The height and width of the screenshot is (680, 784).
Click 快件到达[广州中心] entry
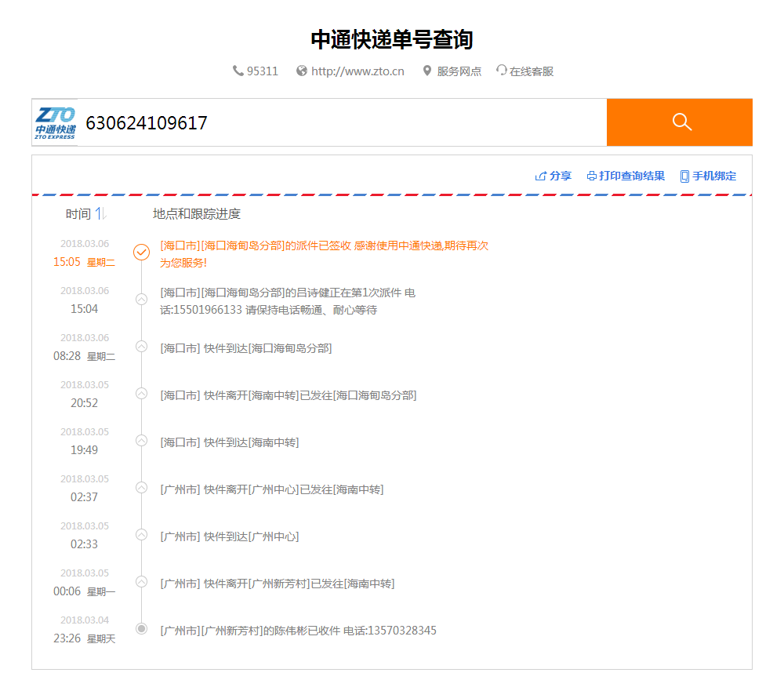230,536
